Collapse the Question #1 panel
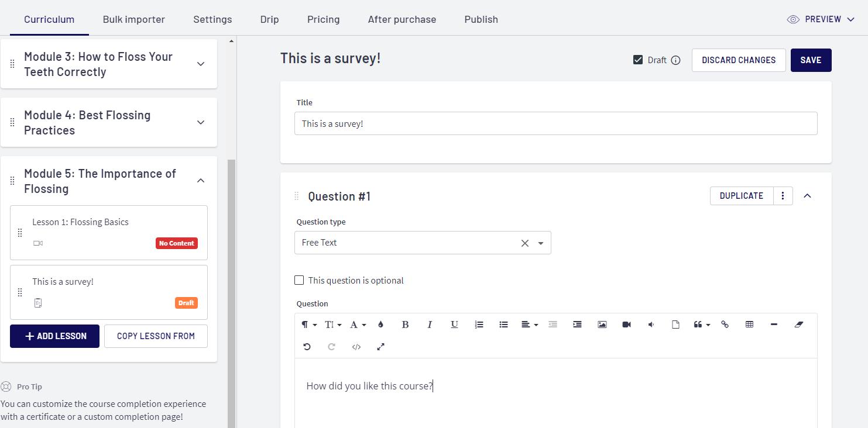868x428 pixels. pos(807,196)
